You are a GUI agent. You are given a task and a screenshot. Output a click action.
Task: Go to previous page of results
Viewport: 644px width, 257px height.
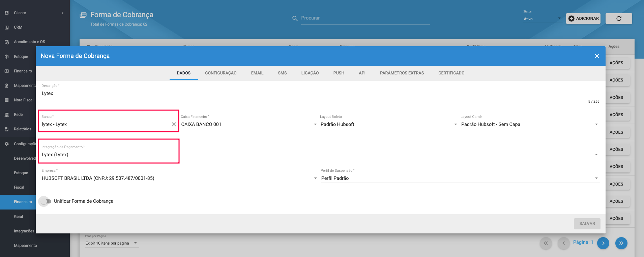click(563, 243)
